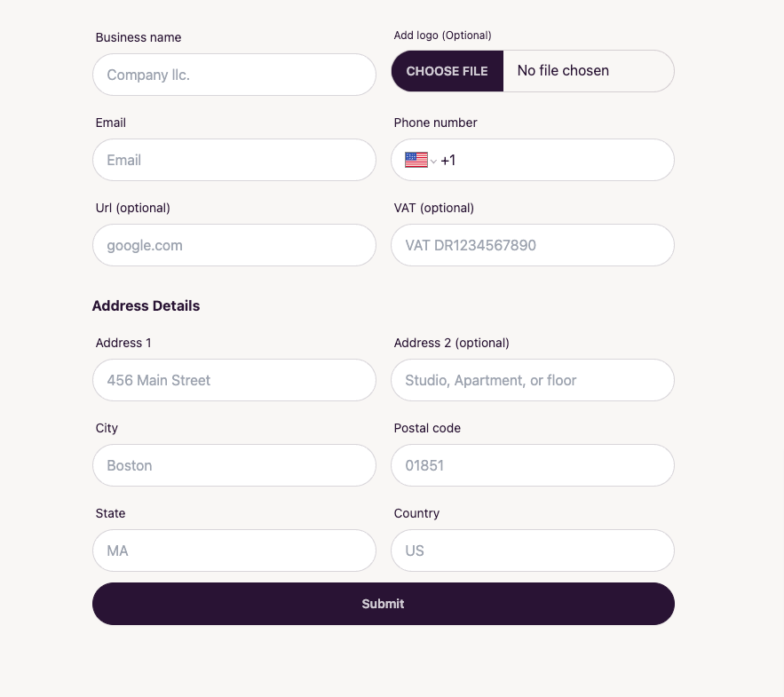The height and width of the screenshot is (697, 784).
Task: Click the City input field
Action: tap(234, 465)
